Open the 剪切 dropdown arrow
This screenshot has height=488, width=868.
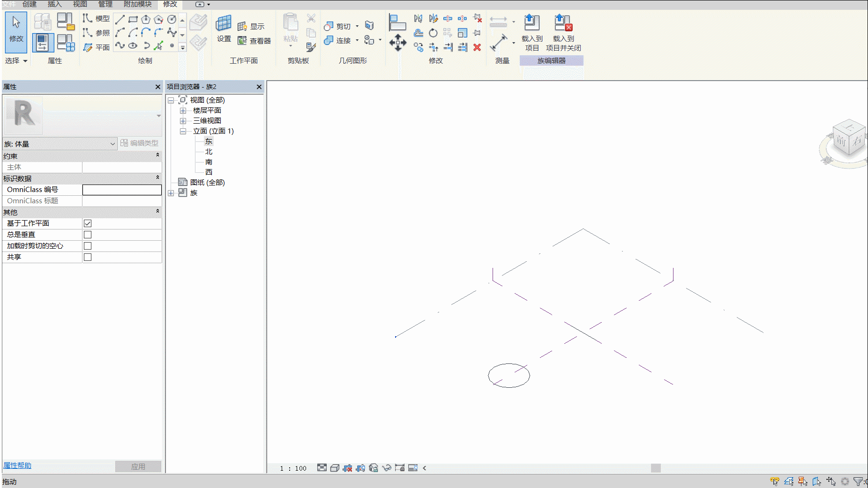357,26
